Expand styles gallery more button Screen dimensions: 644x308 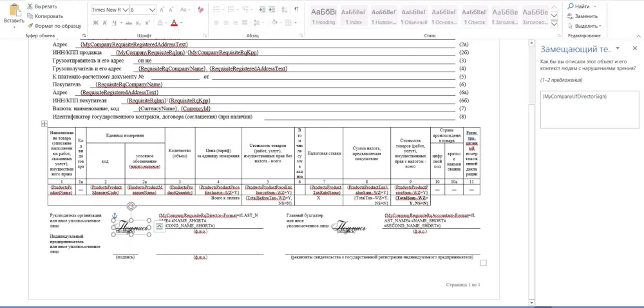click(x=554, y=24)
